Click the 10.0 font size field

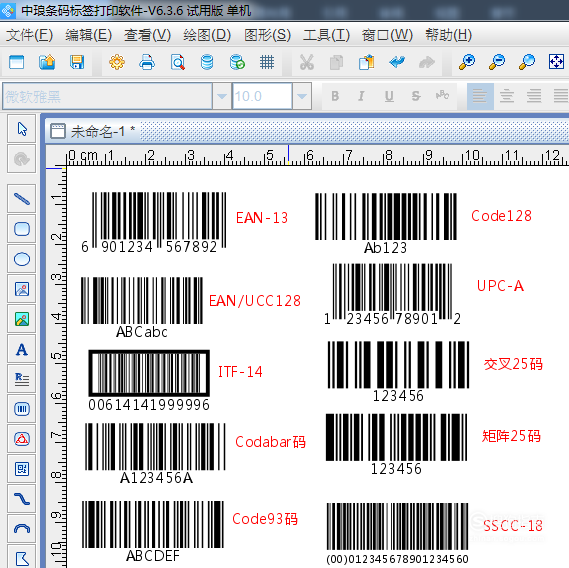(262, 96)
